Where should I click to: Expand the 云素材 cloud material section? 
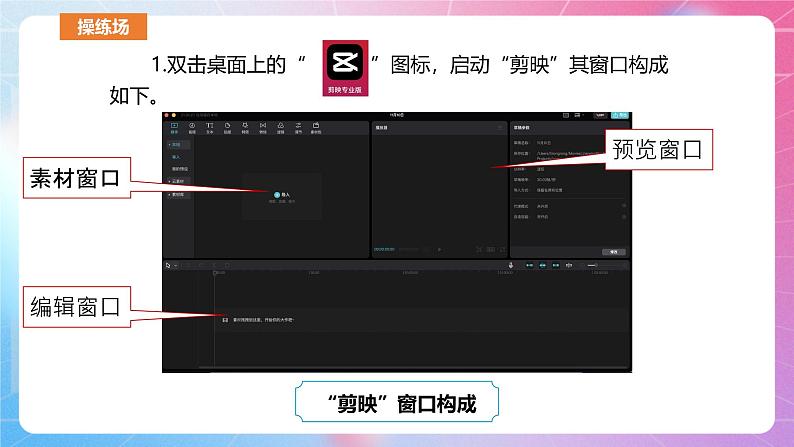point(177,181)
